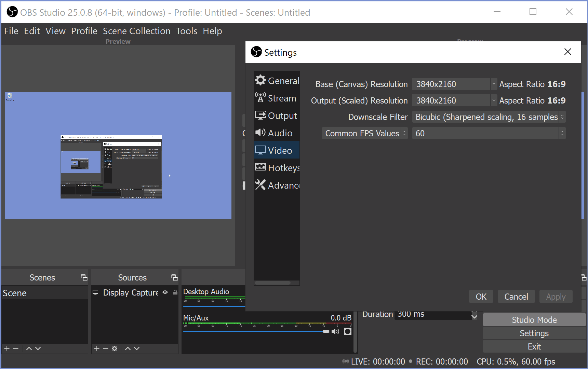Toggle the Studio Mode button
The height and width of the screenshot is (369, 588).
534,320
